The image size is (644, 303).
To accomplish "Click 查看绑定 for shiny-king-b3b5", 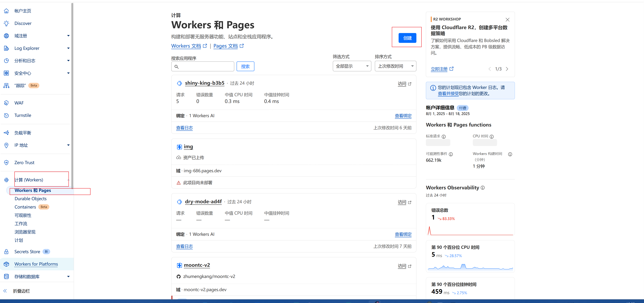I will 403,116.
